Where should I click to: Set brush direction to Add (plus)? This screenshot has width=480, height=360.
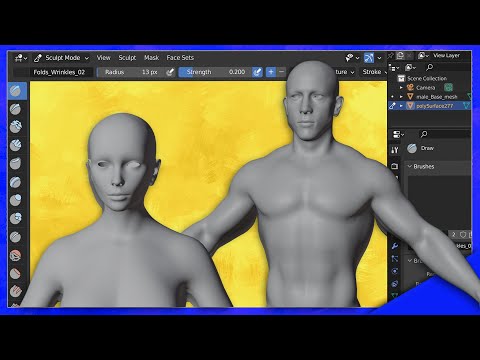point(271,72)
